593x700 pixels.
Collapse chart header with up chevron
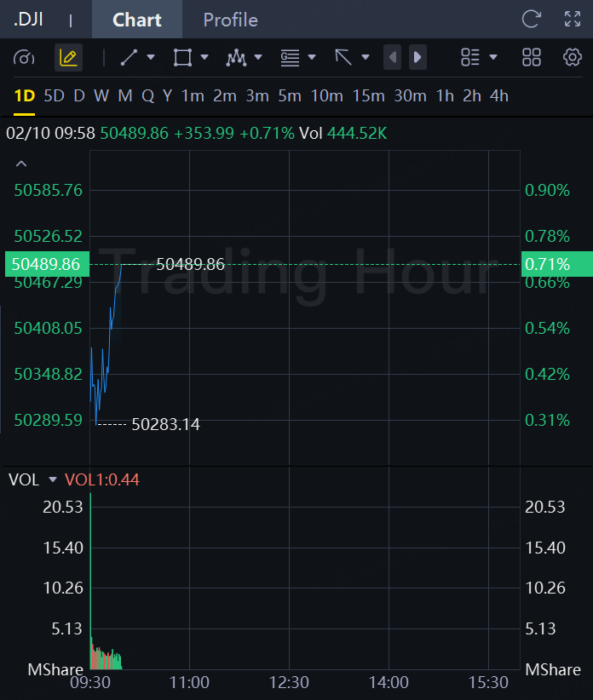(21, 164)
